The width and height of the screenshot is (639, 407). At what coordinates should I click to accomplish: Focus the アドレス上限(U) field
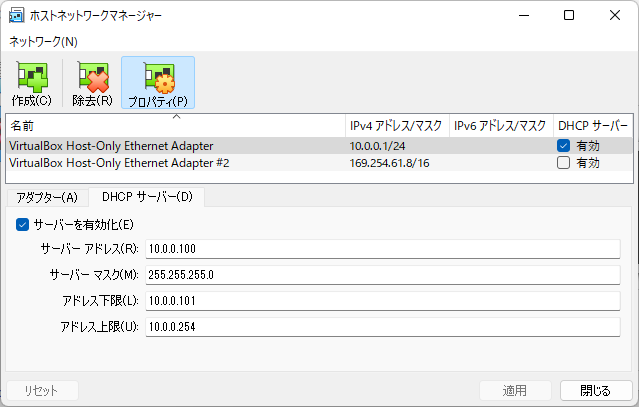point(383,327)
